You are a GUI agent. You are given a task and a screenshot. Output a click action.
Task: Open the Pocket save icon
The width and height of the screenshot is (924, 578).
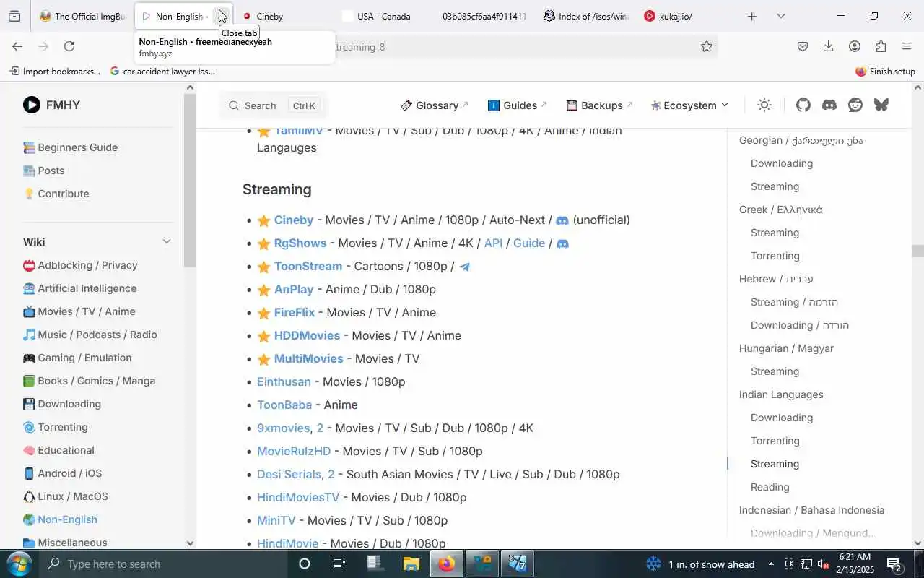[803, 46]
